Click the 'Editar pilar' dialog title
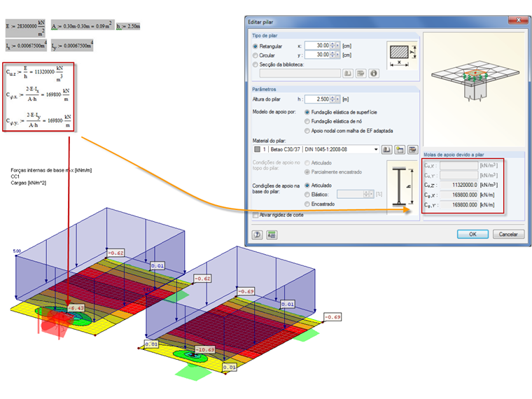The image size is (532, 399). (260, 22)
